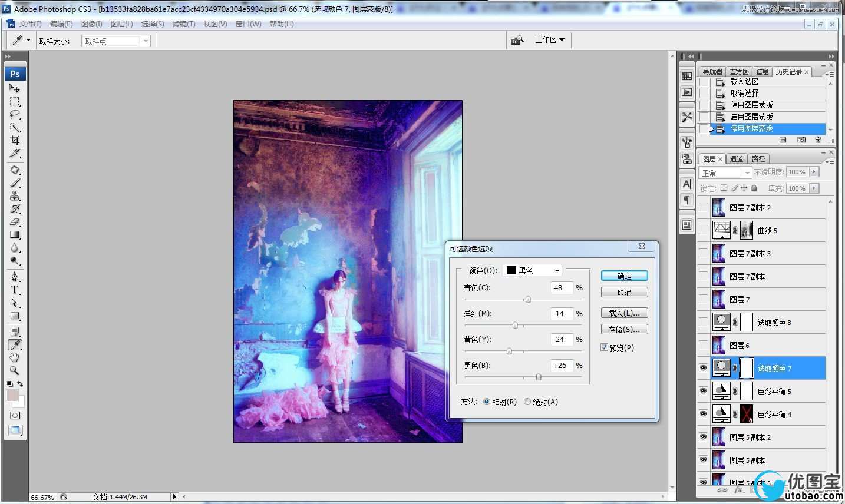Viewport: 845px width, 504px height.
Task: Hide the 色彩平衡 5 layer
Action: [703, 391]
